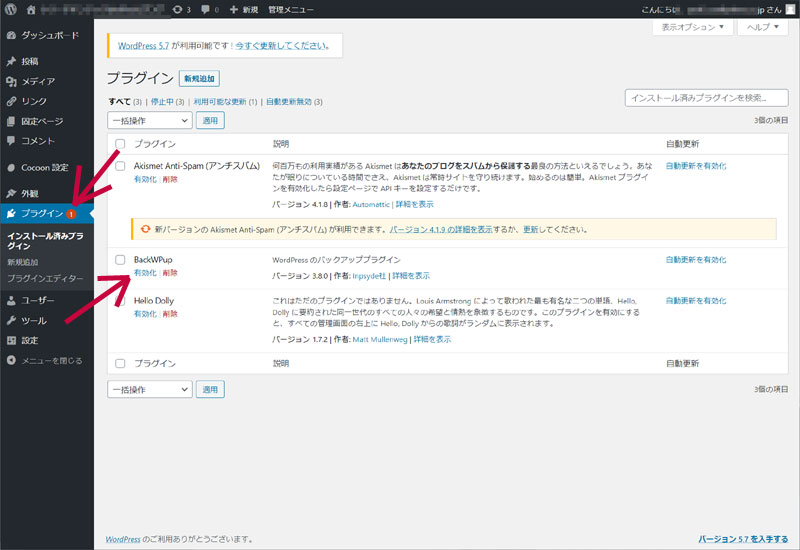Check the BackWPup plugin checkbox
This screenshot has height=550, width=800.
120,260
